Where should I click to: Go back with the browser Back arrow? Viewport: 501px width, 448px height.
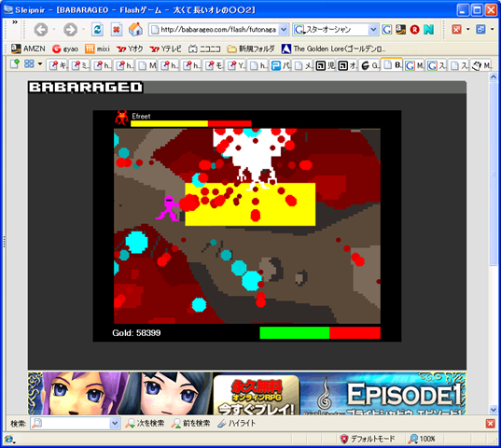coord(40,30)
